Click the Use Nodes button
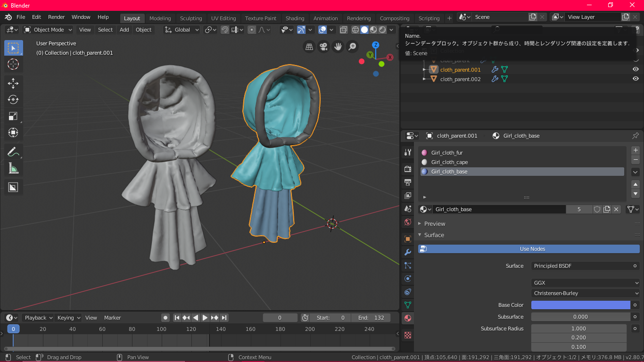The width and height of the screenshot is (644, 362). coord(528,249)
